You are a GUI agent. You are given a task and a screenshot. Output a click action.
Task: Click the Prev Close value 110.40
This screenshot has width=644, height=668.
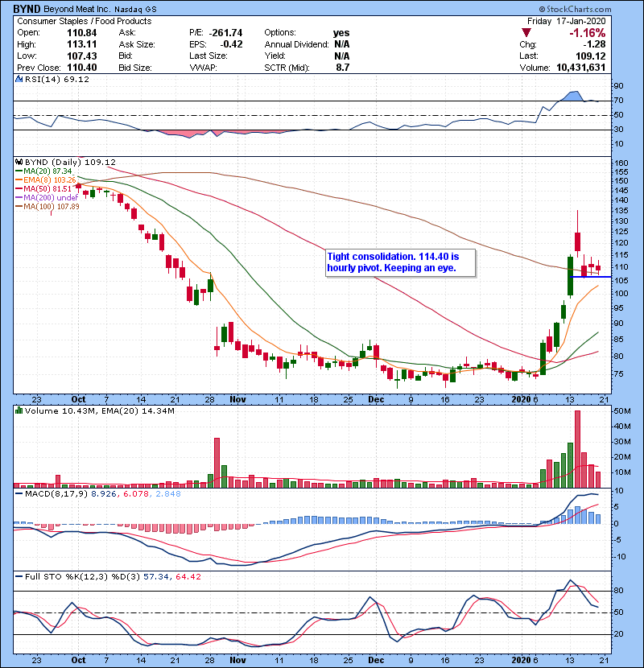[82, 68]
